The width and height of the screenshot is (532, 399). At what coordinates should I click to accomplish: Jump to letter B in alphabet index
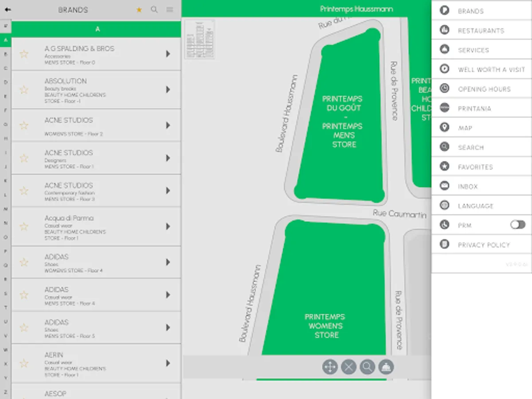[5, 54]
